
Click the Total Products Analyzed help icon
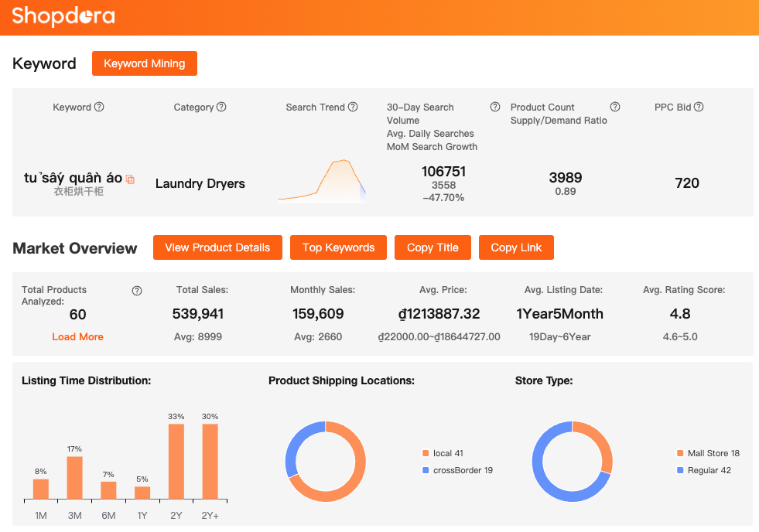click(x=137, y=291)
